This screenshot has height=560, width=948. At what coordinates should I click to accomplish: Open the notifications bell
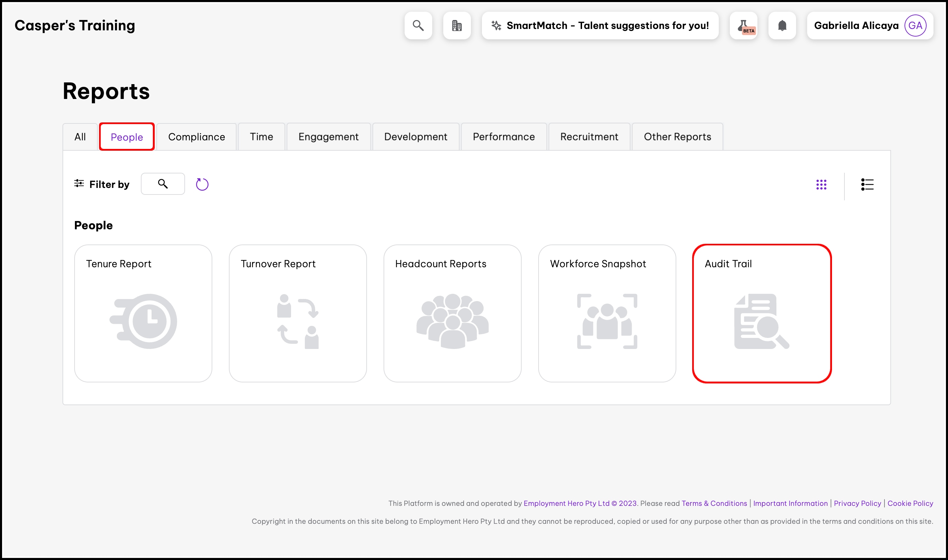click(782, 26)
